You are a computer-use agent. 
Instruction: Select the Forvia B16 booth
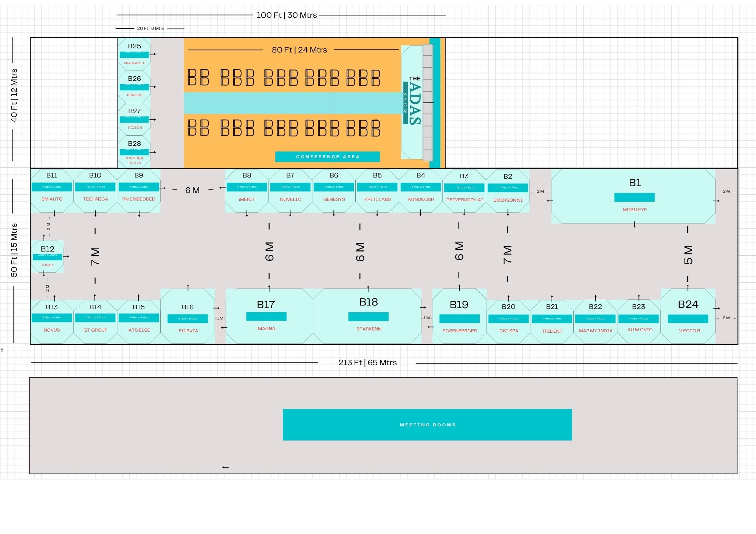[188, 317]
